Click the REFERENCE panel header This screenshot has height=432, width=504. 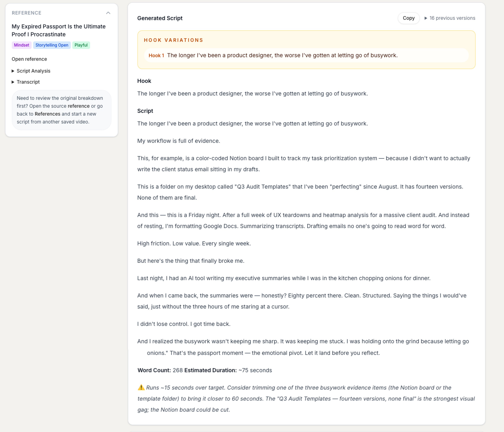coord(26,13)
